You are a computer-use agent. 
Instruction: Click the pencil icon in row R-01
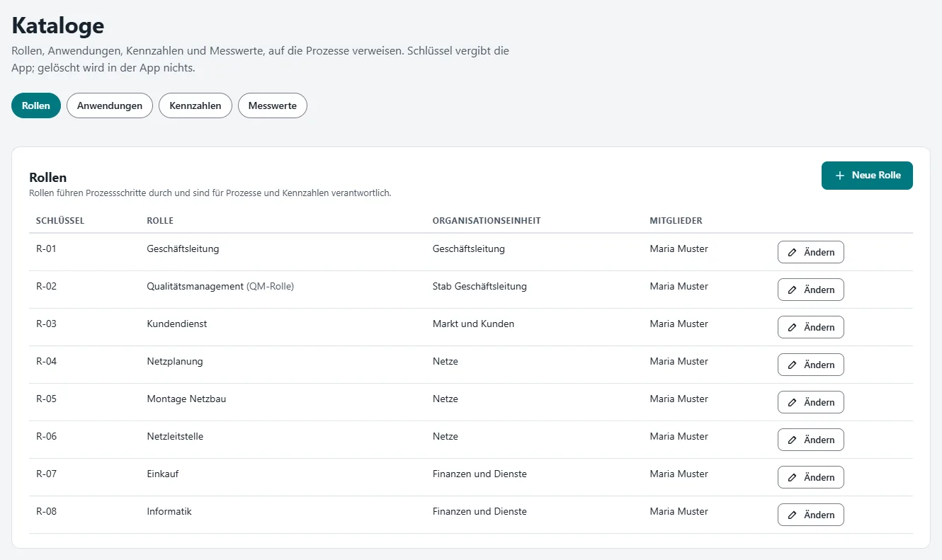[793, 252]
